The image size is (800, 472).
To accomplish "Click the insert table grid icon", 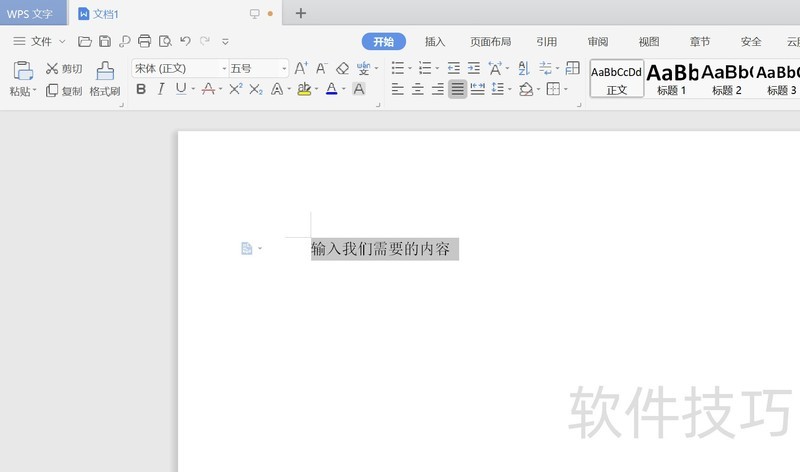I will pos(572,68).
